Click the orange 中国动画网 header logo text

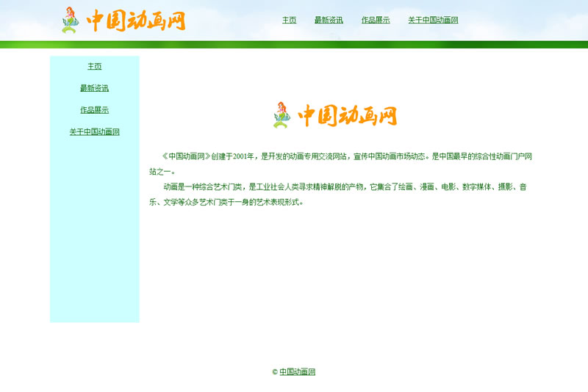click(x=136, y=21)
